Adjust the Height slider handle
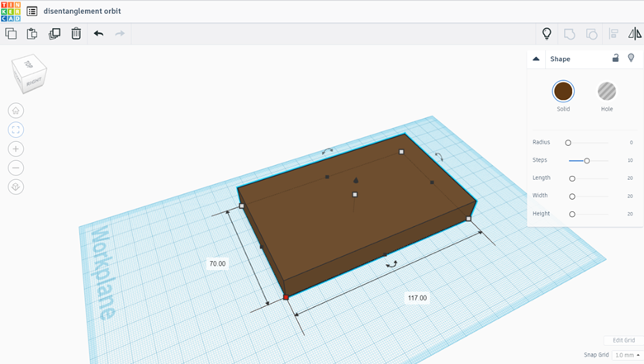The width and height of the screenshot is (644, 364). point(572,215)
